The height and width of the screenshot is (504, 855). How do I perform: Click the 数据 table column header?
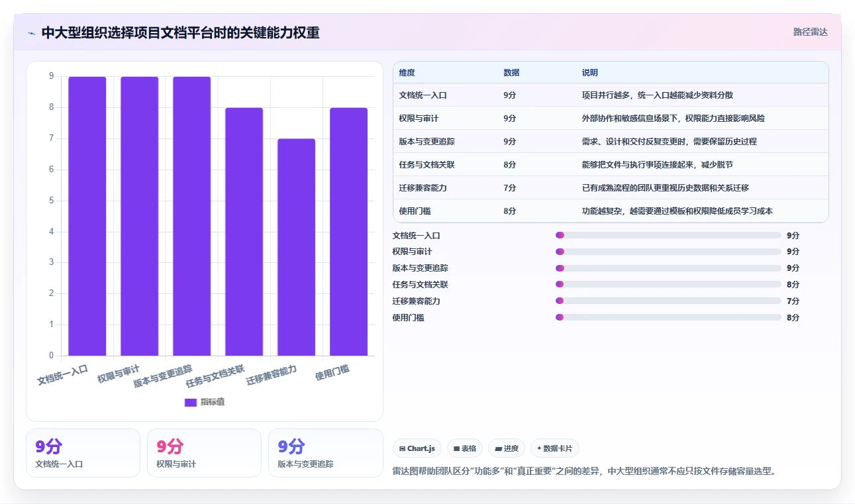(511, 73)
